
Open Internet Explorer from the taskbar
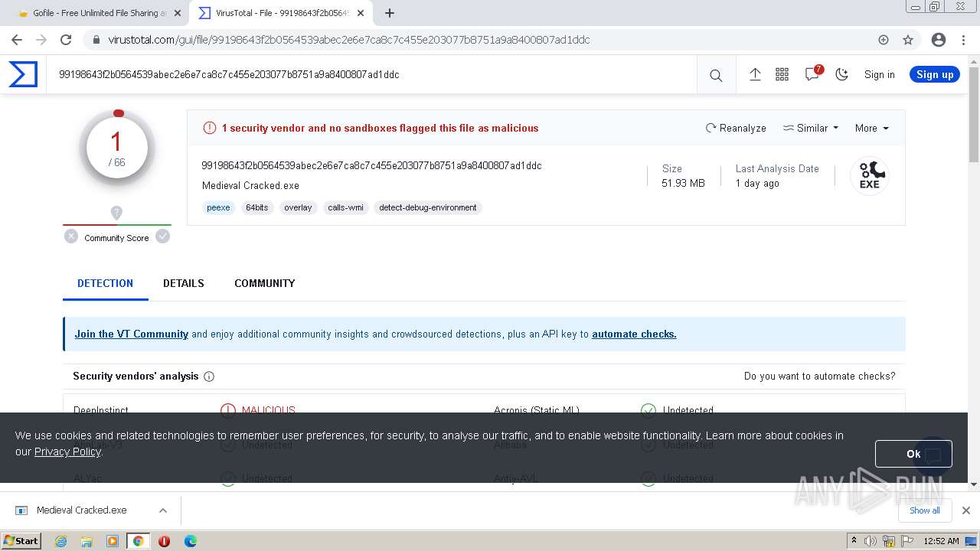(61, 541)
